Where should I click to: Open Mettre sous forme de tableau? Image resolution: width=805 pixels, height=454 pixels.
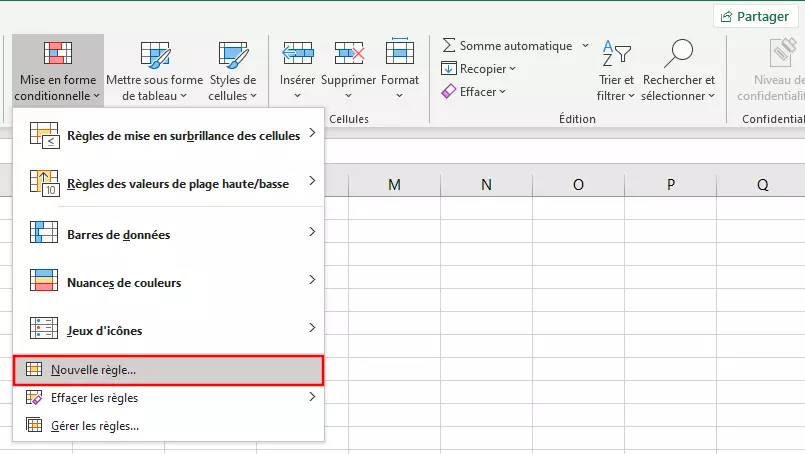tap(155, 71)
